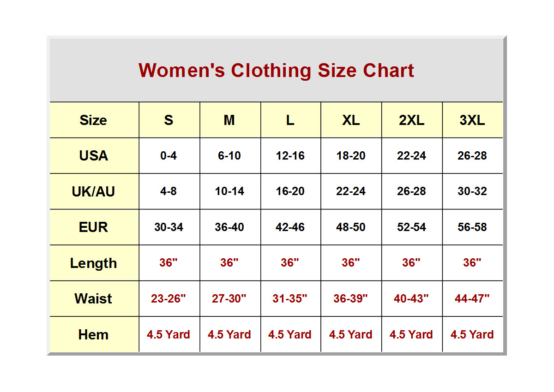Click the XL column header
Image resolution: width=554 pixels, height=392 pixels.
pos(351,120)
